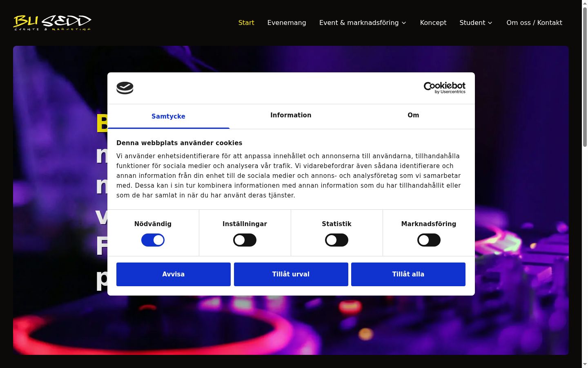Click the Nödvändig label text
This screenshot has height=368, width=588.
coord(153,224)
